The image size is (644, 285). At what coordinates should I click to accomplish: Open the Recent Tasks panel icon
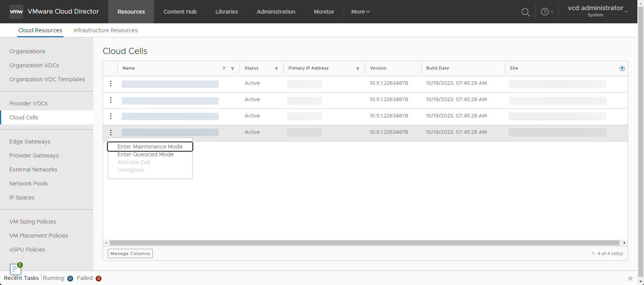point(16,269)
